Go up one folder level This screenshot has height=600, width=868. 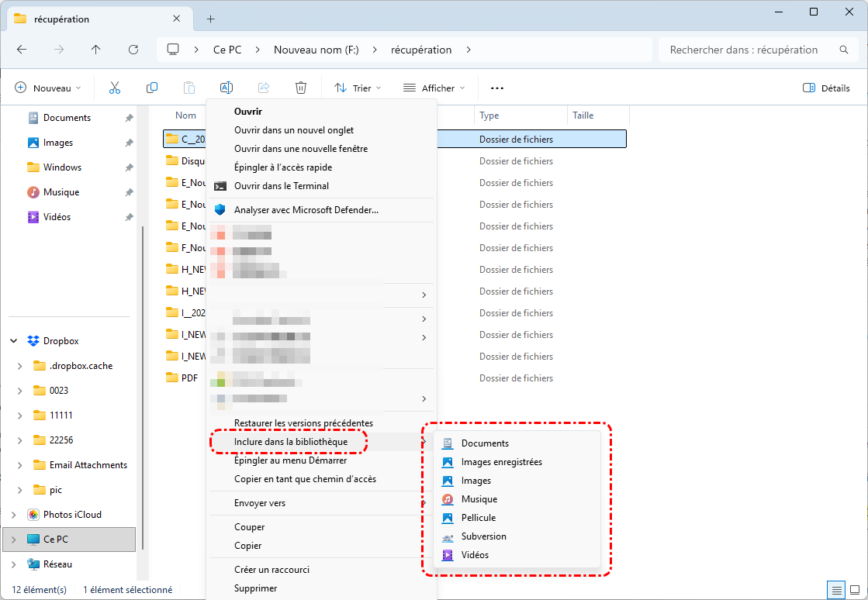(x=96, y=50)
